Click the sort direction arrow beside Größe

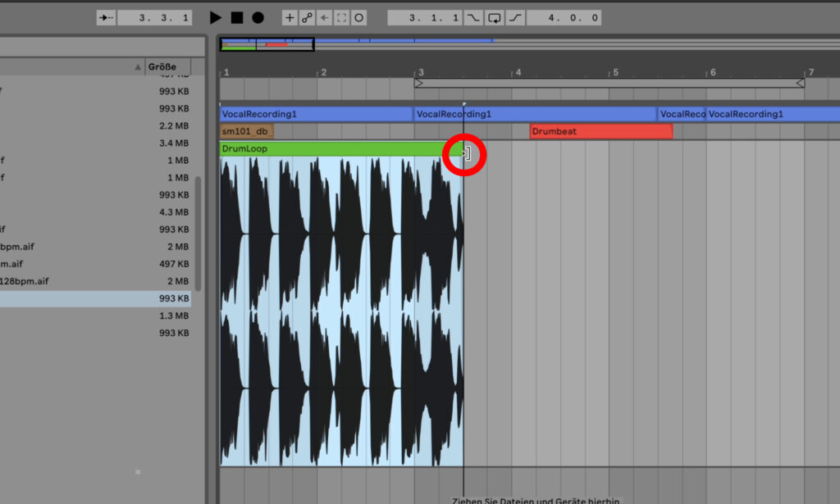coord(138,67)
